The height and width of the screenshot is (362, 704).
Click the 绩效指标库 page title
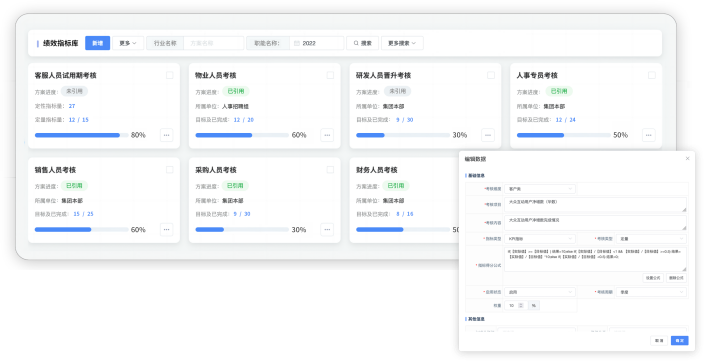[61, 43]
